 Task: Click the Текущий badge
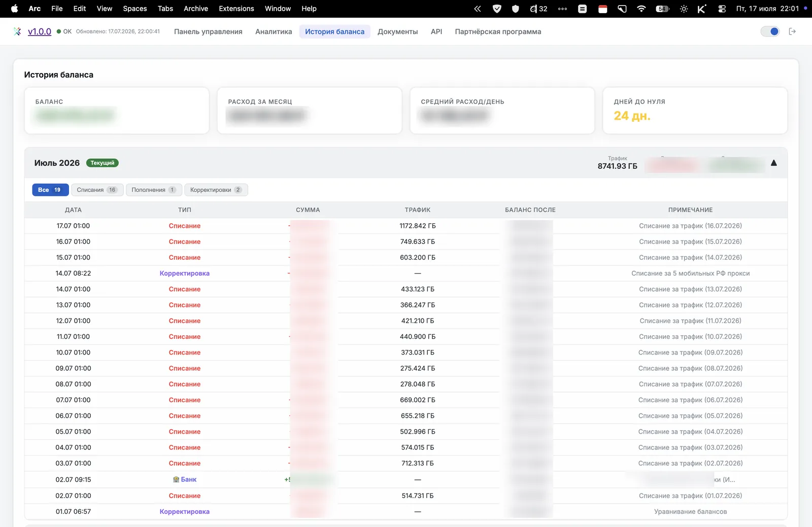103,163
